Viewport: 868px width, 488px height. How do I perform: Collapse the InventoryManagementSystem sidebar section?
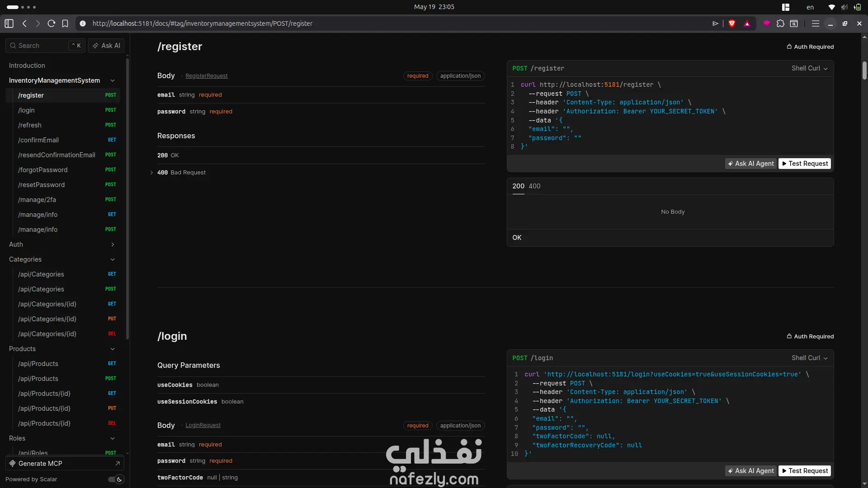[113, 80]
